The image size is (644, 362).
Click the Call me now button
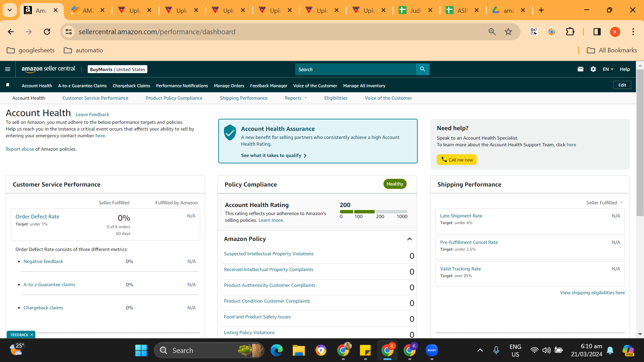(457, 160)
